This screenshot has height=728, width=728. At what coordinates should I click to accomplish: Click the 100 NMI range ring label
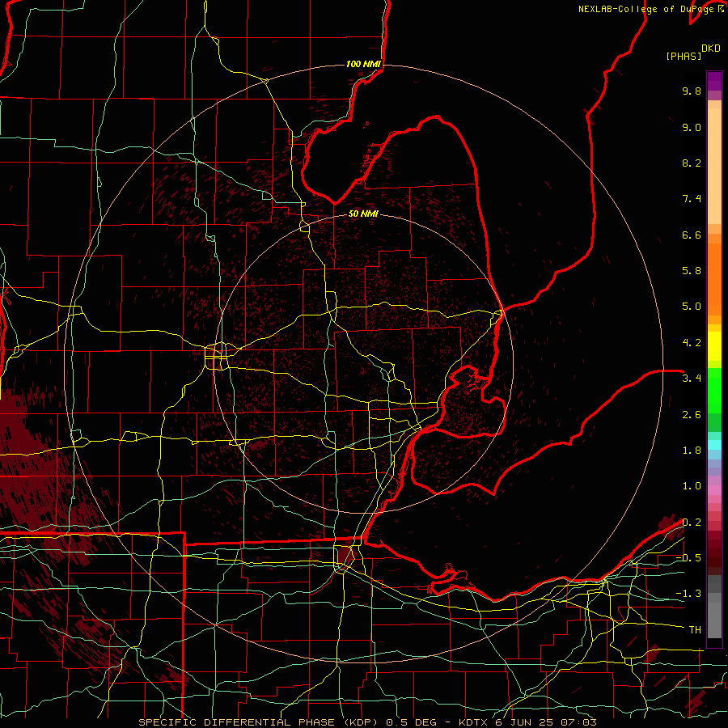tap(363, 64)
